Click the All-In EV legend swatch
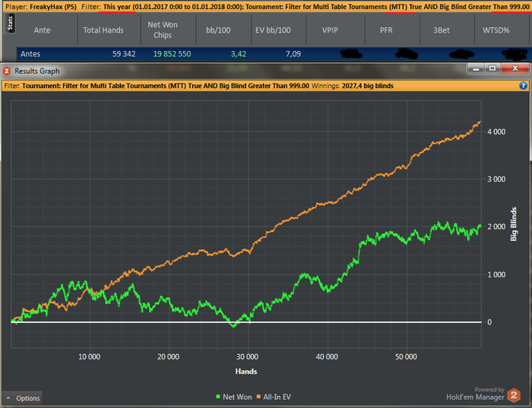 (258, 397)
